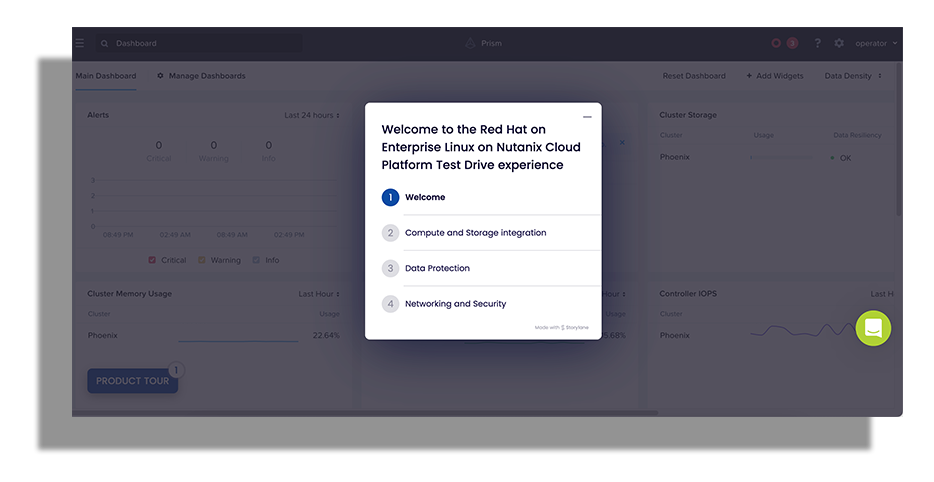Click the PRODUCT TOUR button
Image resolution: width=934 pixels, height=482 pixels.
(x=132, y=381)
